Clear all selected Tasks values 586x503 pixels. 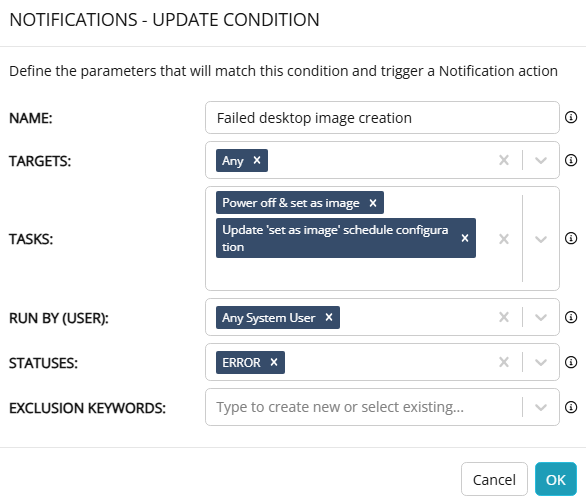504,239
